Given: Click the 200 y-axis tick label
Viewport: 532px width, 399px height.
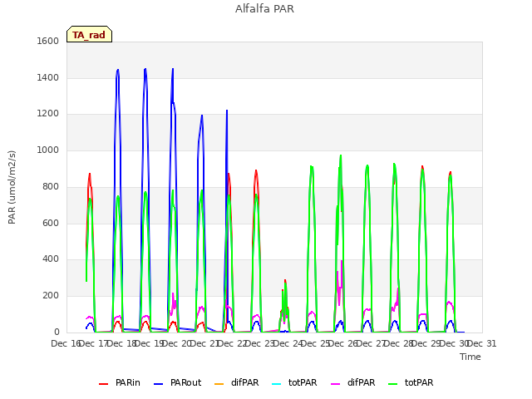Looking at the screenshot, I should click(x=51, y=296).
